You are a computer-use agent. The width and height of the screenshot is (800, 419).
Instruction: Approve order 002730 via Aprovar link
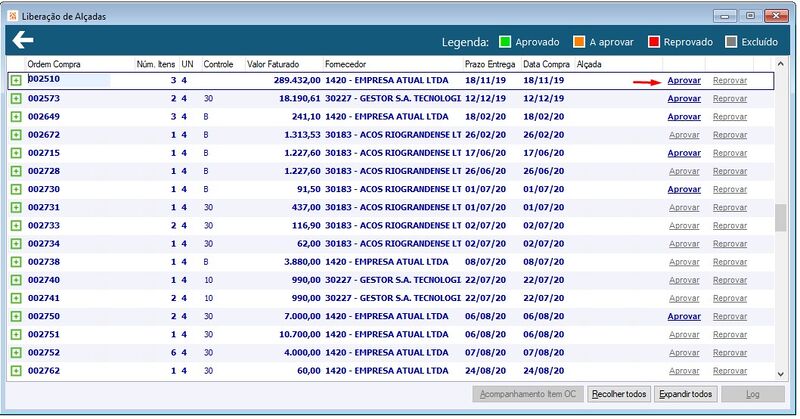coord(684,189)
